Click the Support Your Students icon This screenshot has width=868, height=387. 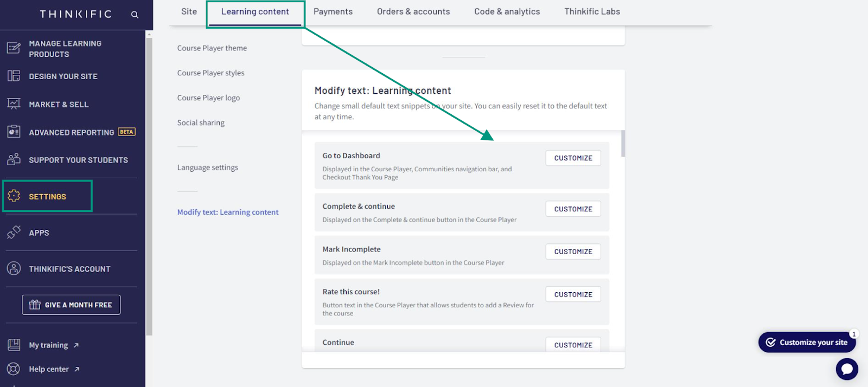(14, 159)
